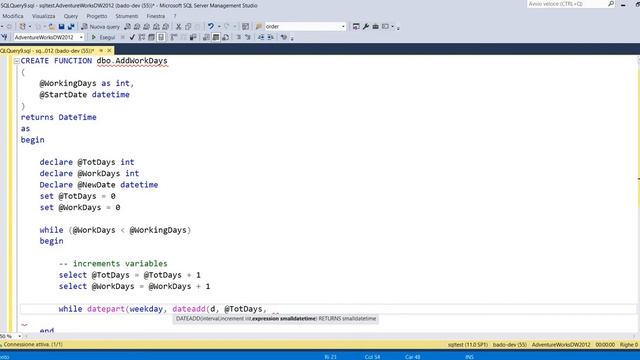Screen dimensions: 640x360
Task: Open SQL editor toolbar overflow options
Action: click(x=292, y=38)
